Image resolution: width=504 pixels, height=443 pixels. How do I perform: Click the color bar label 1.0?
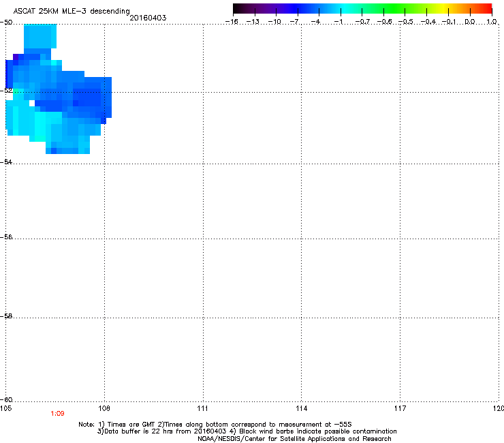coord(492,22)
